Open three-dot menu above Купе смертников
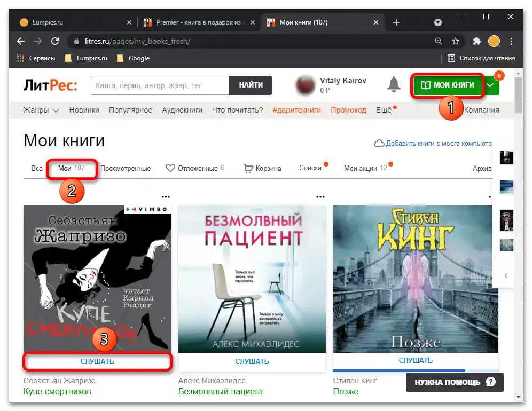 pyautogui.click(x=166, y=197)
